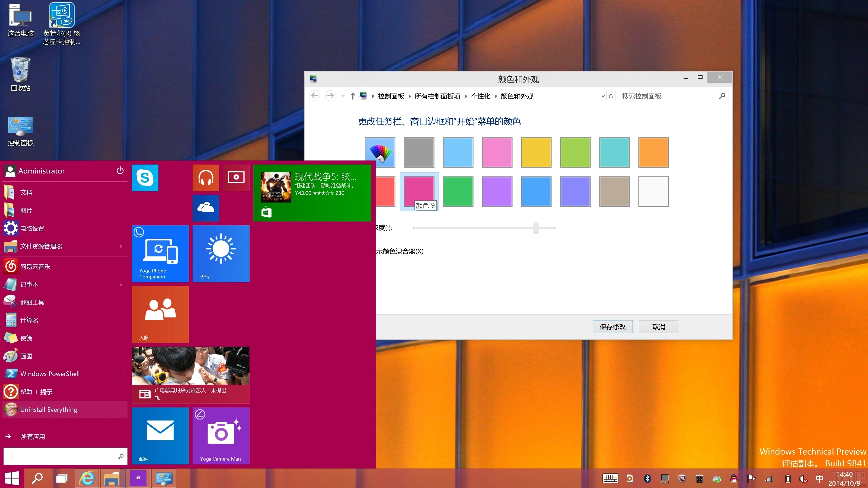Open the Music headphones tile
This screenshot has width=868, height=488.
coord(206,178)
